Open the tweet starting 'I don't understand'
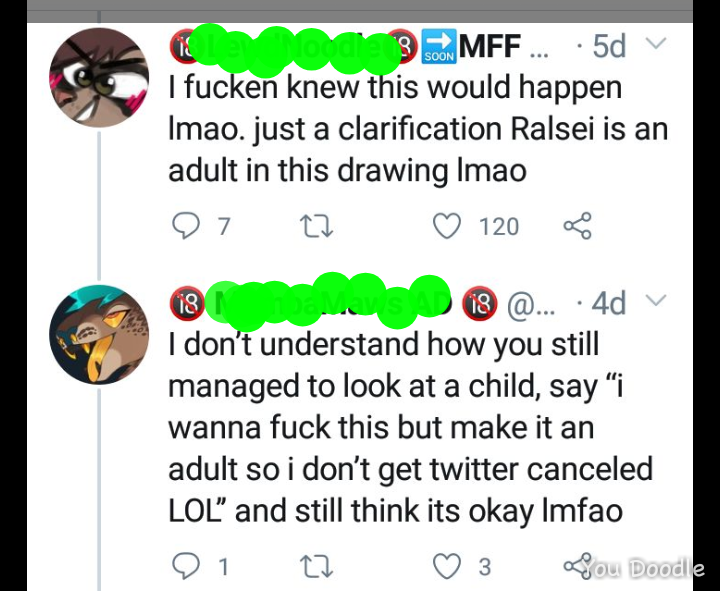Image resolution: width=720 pixels, height=591 pixels. pyautogui.click(x=400, y=427)
